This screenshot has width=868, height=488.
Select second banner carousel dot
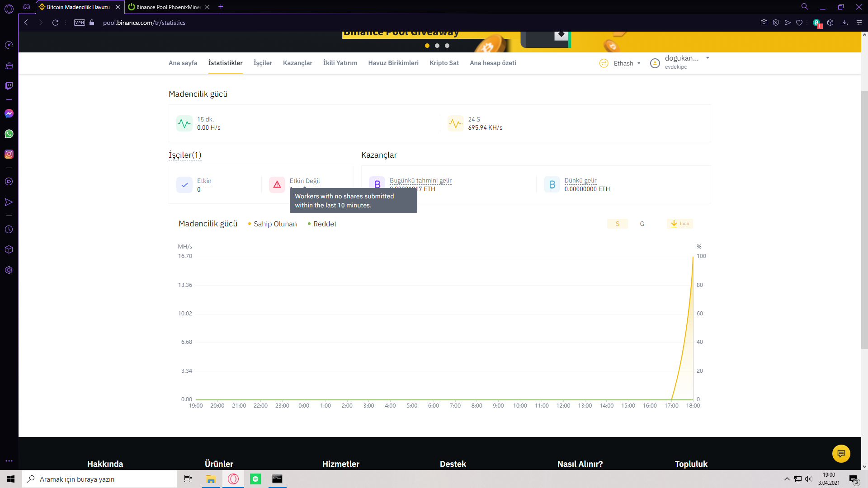437,46
